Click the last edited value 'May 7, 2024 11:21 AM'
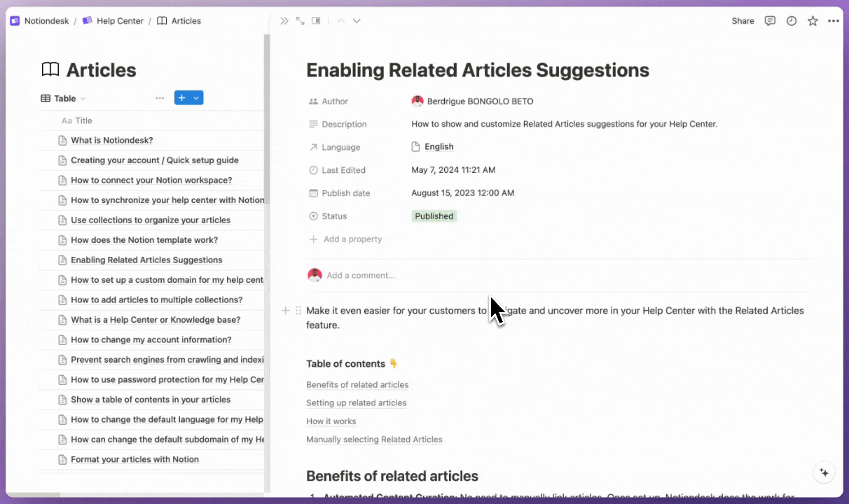 (453, 170)
